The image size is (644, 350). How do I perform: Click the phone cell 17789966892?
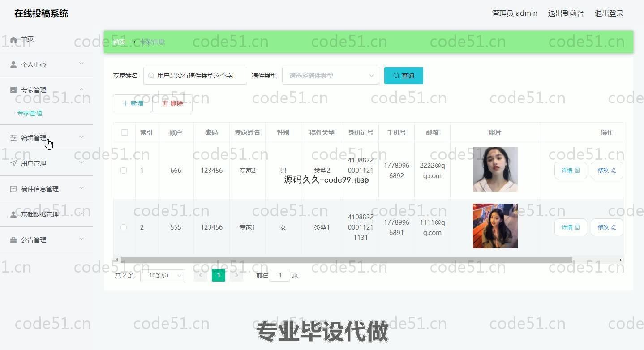coord(396,171)
